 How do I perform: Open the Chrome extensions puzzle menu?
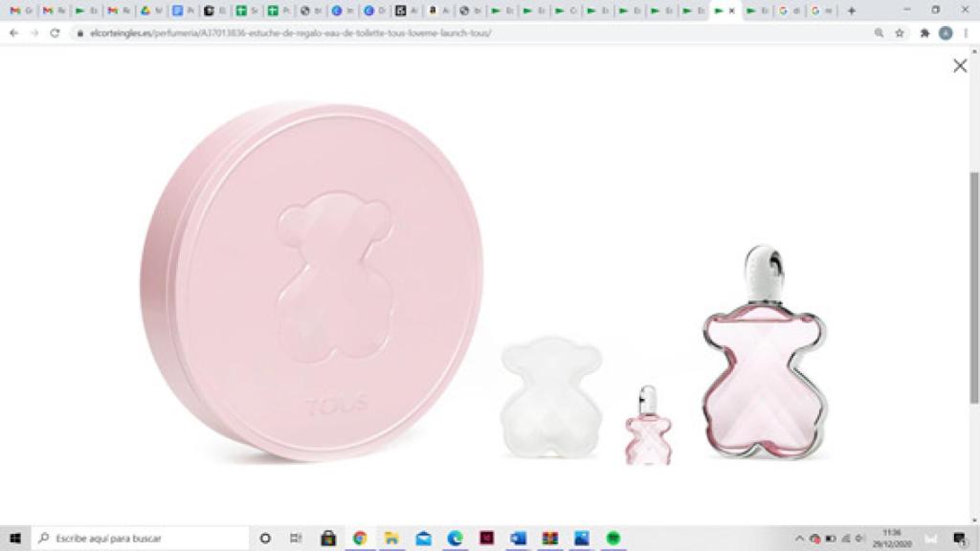[925, 33]
